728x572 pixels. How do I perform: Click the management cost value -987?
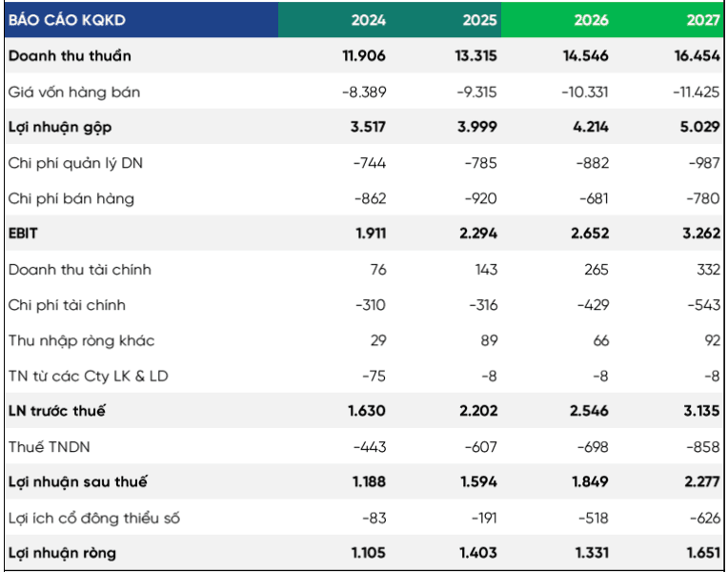pyautogui.click(x=704, y=163)
